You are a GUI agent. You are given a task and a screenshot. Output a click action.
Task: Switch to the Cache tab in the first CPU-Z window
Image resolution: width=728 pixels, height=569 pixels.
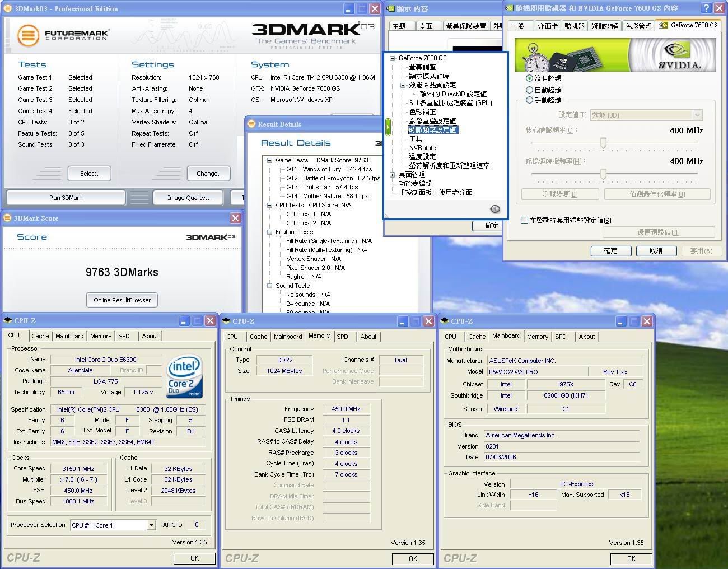pos(40,336)
